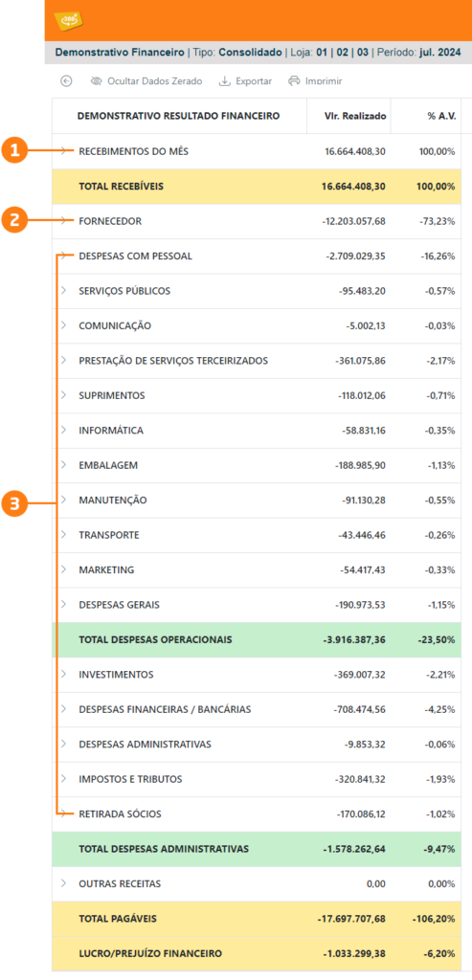Click the Exportar text button

coord(254,81)
